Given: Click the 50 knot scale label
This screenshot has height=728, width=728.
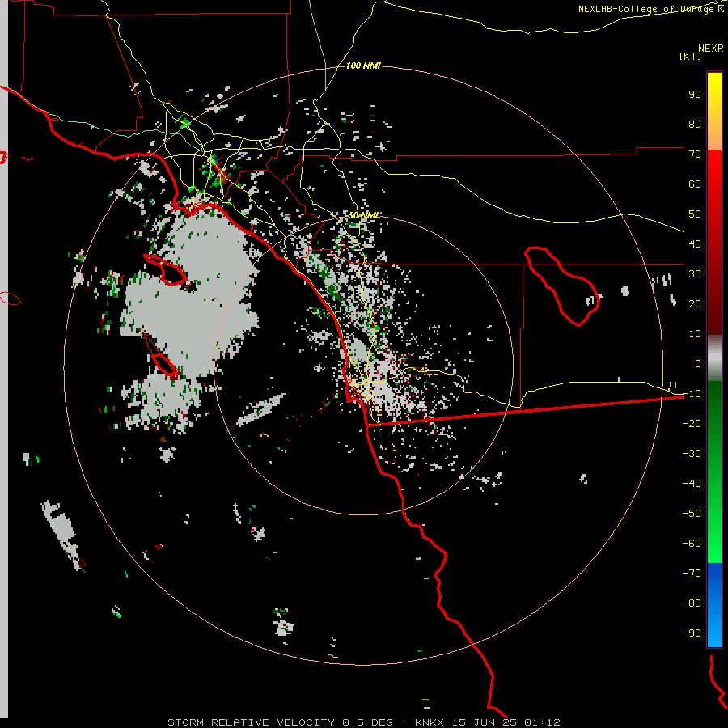Looking at the screenshot, I should pos(695,214).
